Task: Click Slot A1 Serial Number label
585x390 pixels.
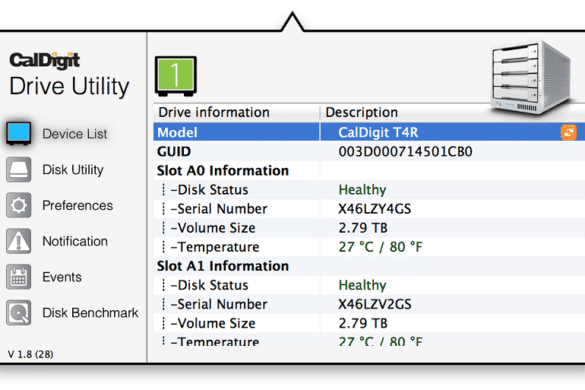Action: tap(219, 304)
